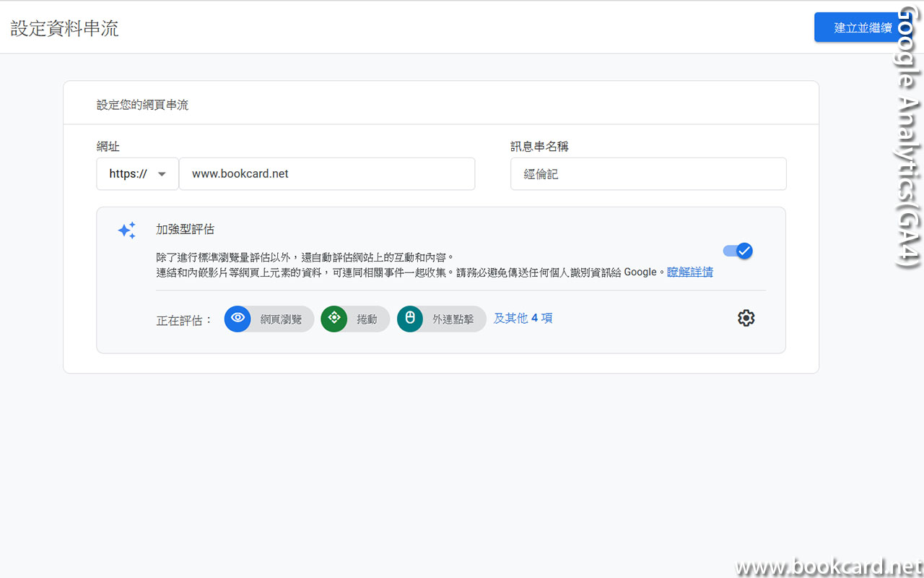Click the diamond icon inside 捲動 chip
The height and width of the screenshot is (578, 924).
[334, 319]
